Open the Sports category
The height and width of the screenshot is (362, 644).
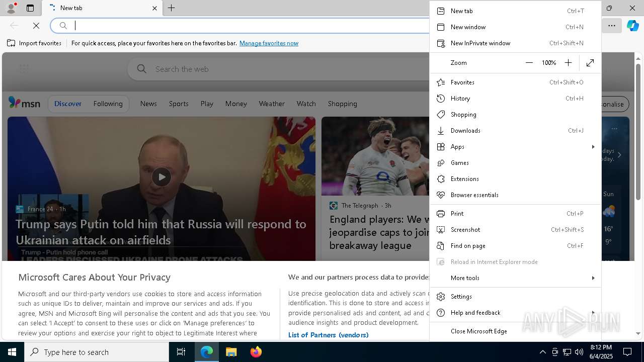(179, 104)
